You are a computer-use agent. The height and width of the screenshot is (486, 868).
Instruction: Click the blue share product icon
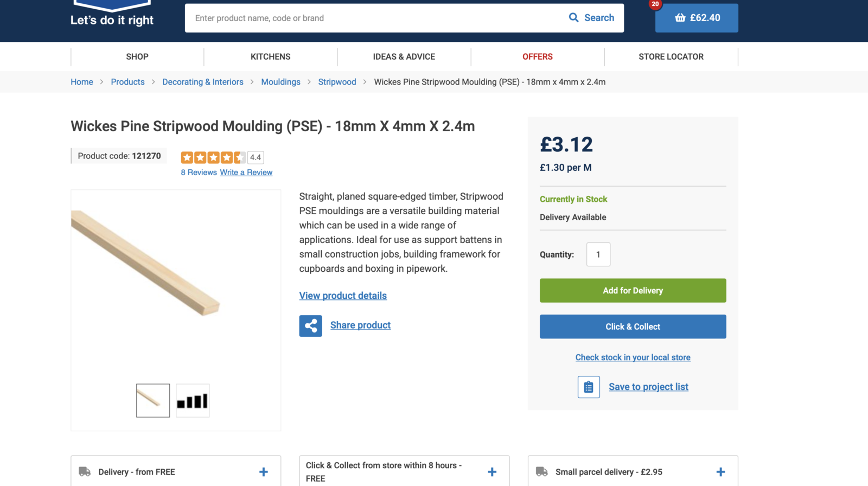(x=310, y=326)
